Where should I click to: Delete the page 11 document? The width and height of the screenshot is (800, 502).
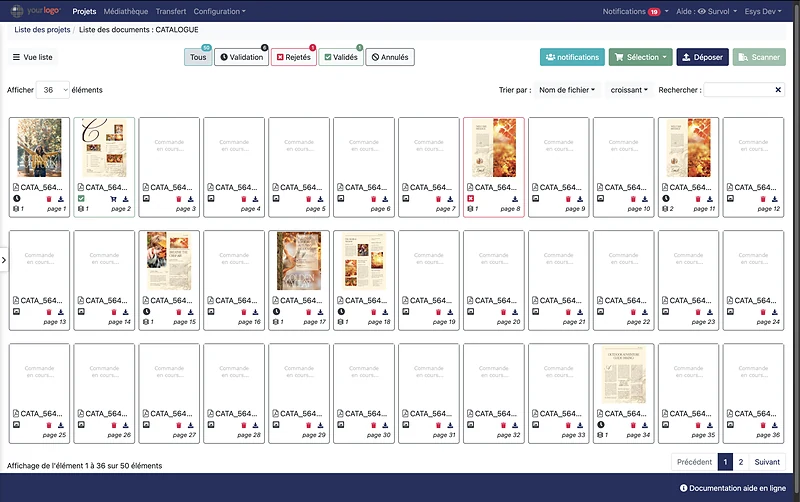pyautogui.click(x=698, y=199)
